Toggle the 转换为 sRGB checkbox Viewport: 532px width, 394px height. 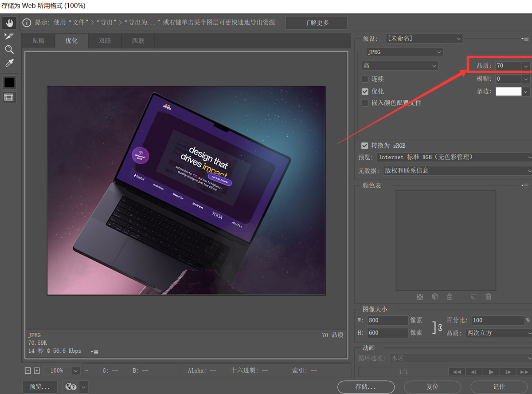365,146
